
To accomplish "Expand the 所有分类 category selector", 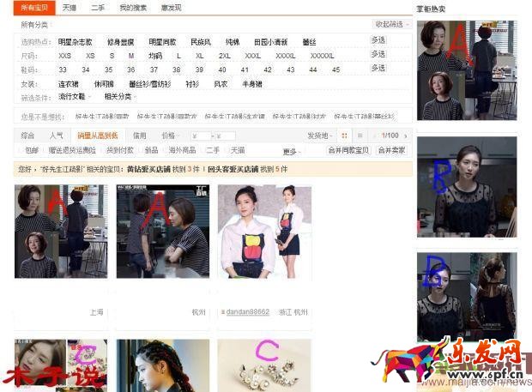I will coord(36,25).
